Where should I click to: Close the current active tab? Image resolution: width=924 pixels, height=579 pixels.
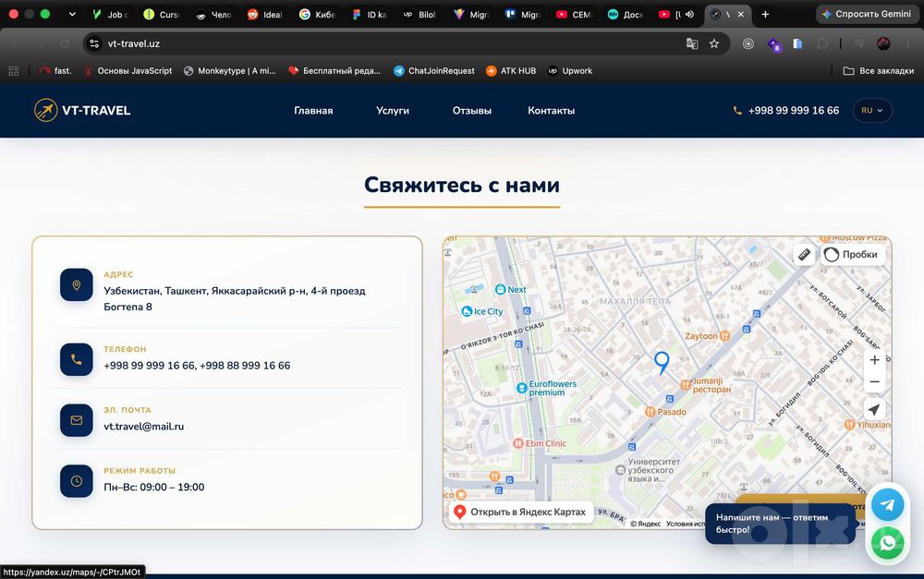(x=741, y=14)
